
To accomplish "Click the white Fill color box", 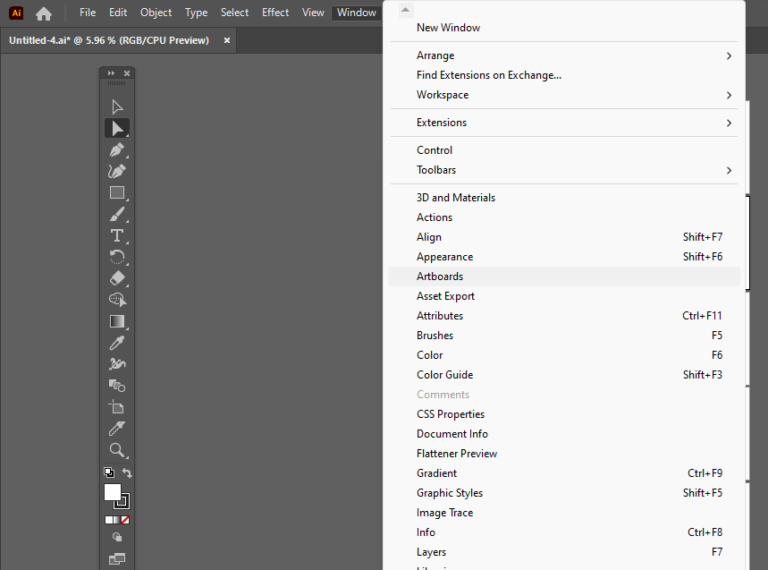I will (x=112, y=492).
